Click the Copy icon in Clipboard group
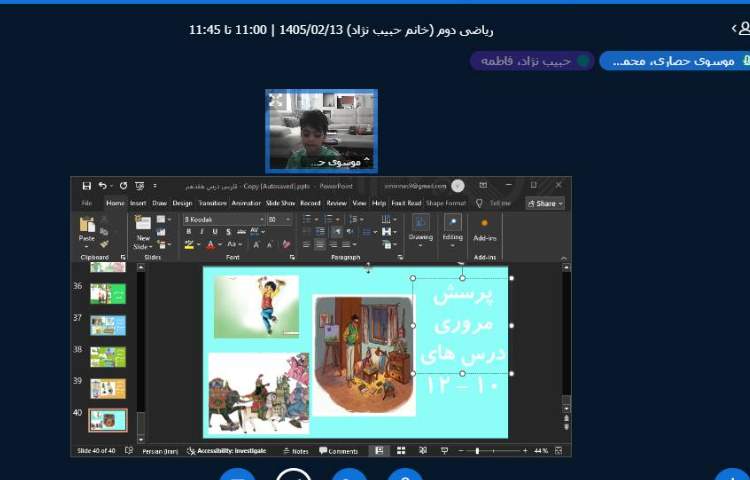Image resolution: width=750 pixels, height=480 pixels. pos(104,232)
